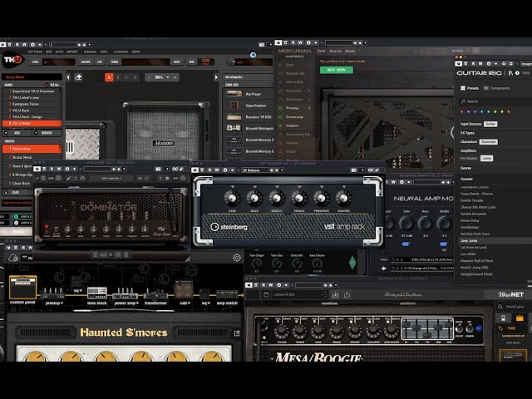Toggle TH-U See All checkbox

pos(47,85)
